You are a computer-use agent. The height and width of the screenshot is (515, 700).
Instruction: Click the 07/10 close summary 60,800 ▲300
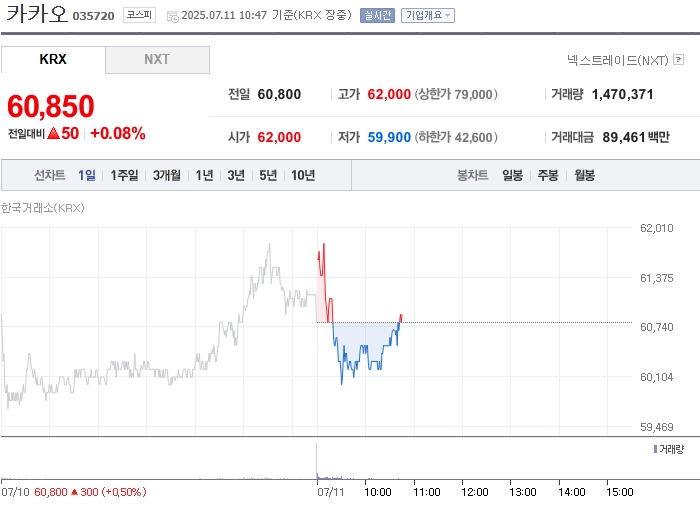click(x=90, y=492)
